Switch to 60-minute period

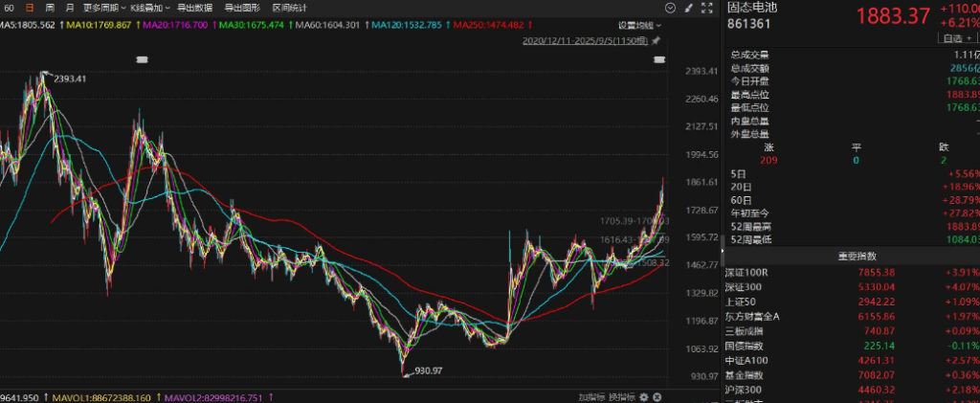click(9, 8)
